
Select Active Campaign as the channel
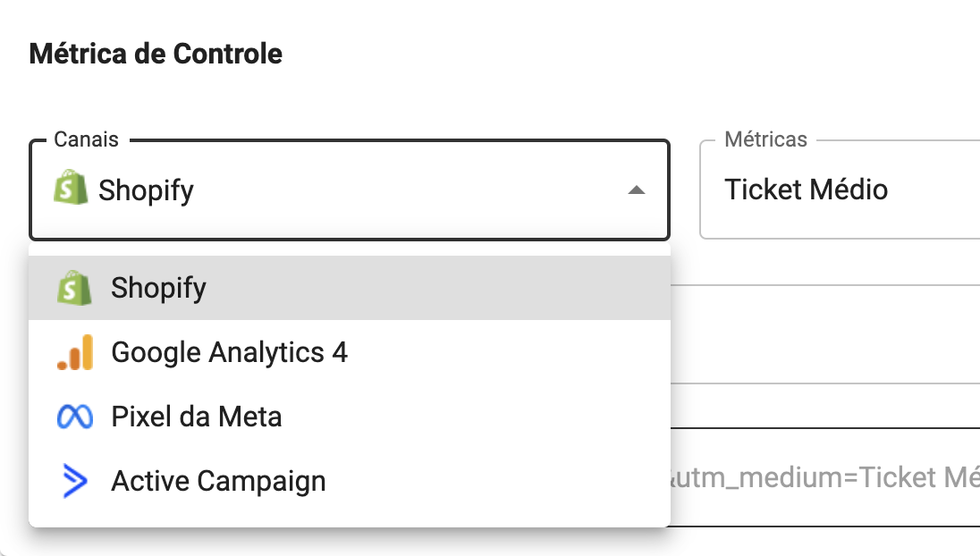pos(350,481)
